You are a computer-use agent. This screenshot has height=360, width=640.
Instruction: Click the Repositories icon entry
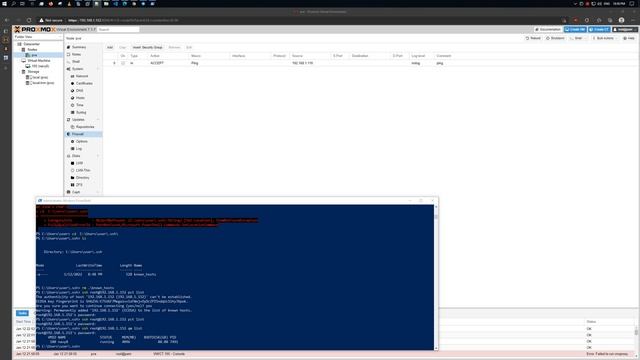pyautogui.click(x=73, y=127)
